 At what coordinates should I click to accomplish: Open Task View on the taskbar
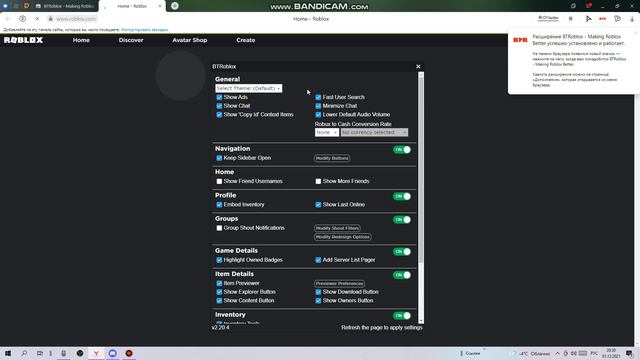[x=40, y=353]
